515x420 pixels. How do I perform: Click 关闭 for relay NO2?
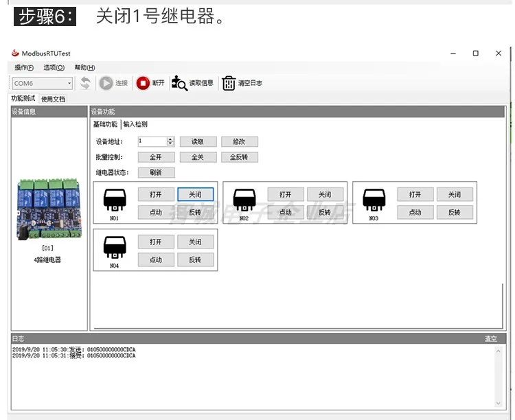325,194
